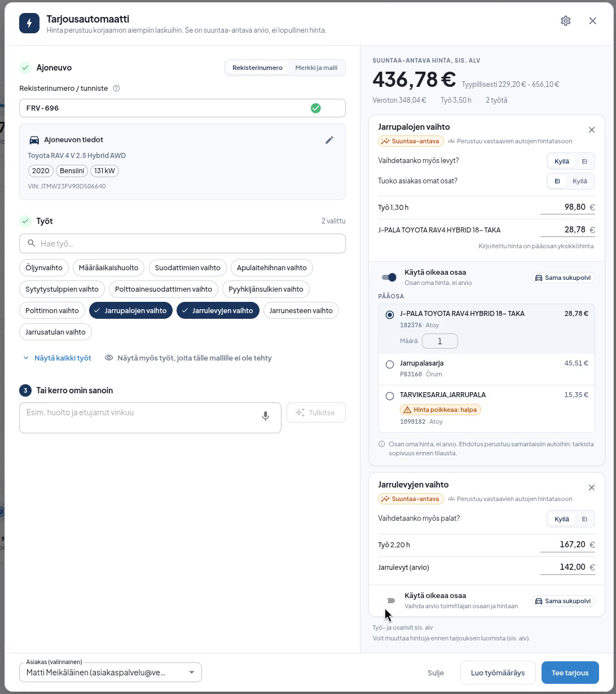Add Jarrusatulan vaihto job chip
The width and height of the screenshot is (616, 694).
(55, 332)
